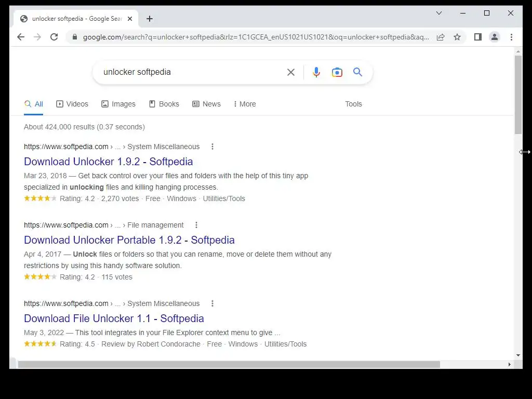Viewport: 532px width, 399px height.
Task: Open options dots beside File management result
Action: tap(196, 225)
